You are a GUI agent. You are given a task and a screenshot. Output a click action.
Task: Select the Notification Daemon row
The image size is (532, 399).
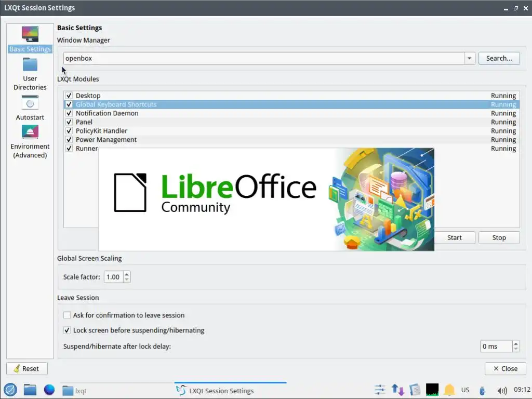pyautogui.click(x=291, y=113)
